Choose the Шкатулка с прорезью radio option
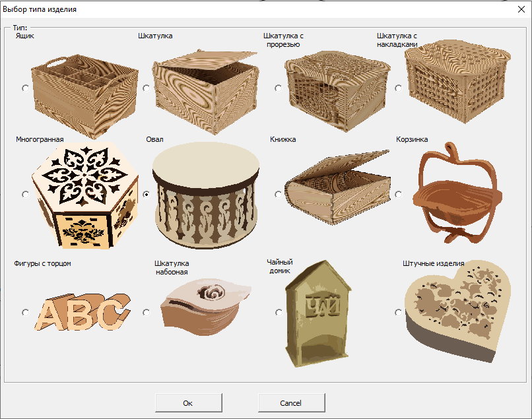Image resolution: width=532 pixels, height=419 pixels. (x=279, y=88)
